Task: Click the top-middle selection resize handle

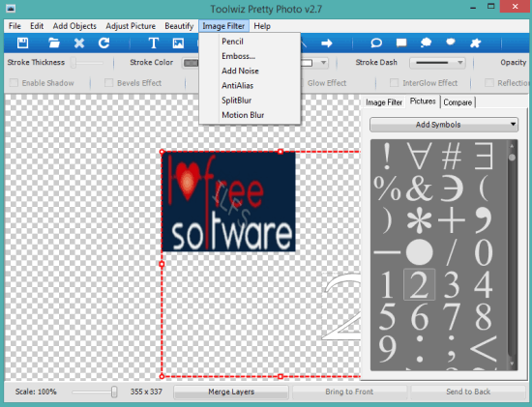Action: pos(281,152)
